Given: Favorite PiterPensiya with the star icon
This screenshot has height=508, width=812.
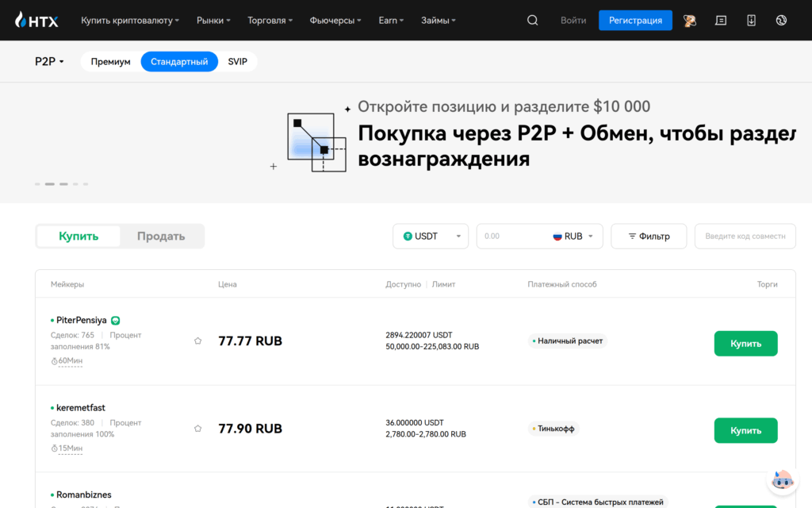Looking at the screenshot, I should tap(197, 341).
